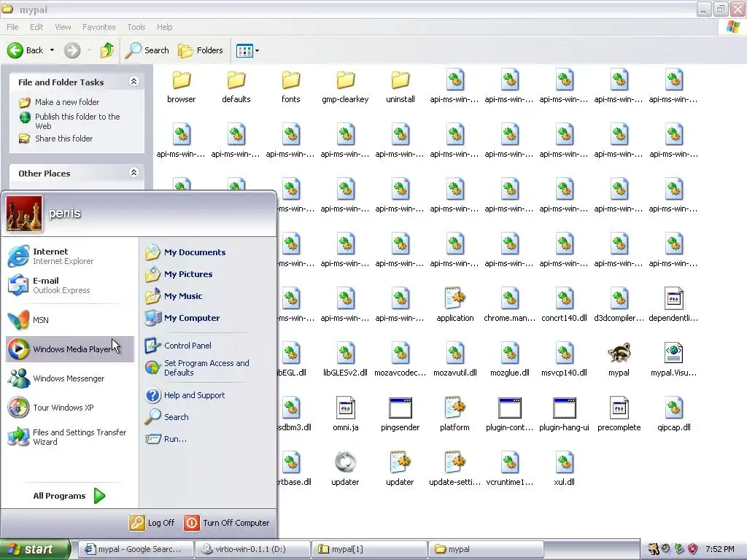
Task: Select the platform settings file
Action: click(455, 415)
